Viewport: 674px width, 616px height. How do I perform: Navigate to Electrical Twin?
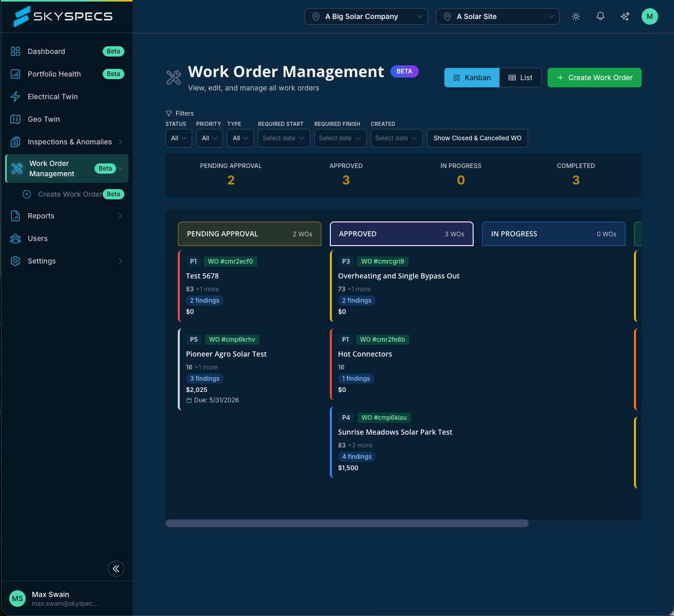pyautogui.click(x=67, y=97)
